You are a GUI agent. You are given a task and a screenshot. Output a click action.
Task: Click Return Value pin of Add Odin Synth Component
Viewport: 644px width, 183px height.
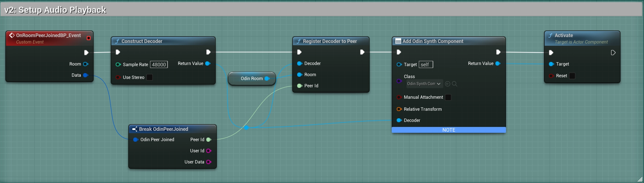pos(498,63)
